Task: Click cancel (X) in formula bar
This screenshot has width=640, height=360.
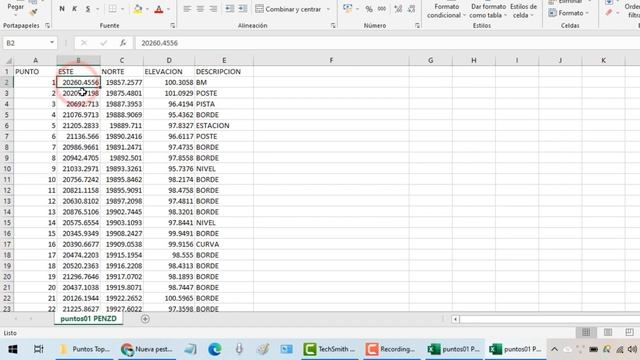Action: click(x=84, y=43)
